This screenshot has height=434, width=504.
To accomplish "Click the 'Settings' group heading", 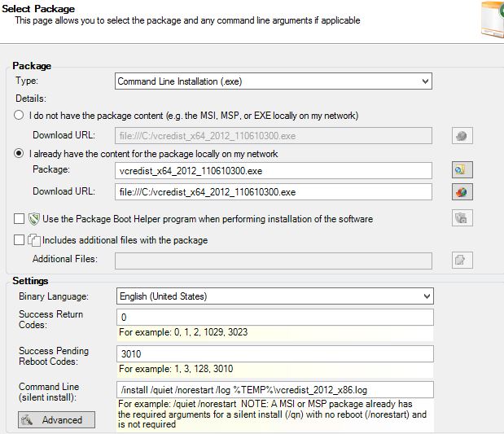I will (30, 281).
